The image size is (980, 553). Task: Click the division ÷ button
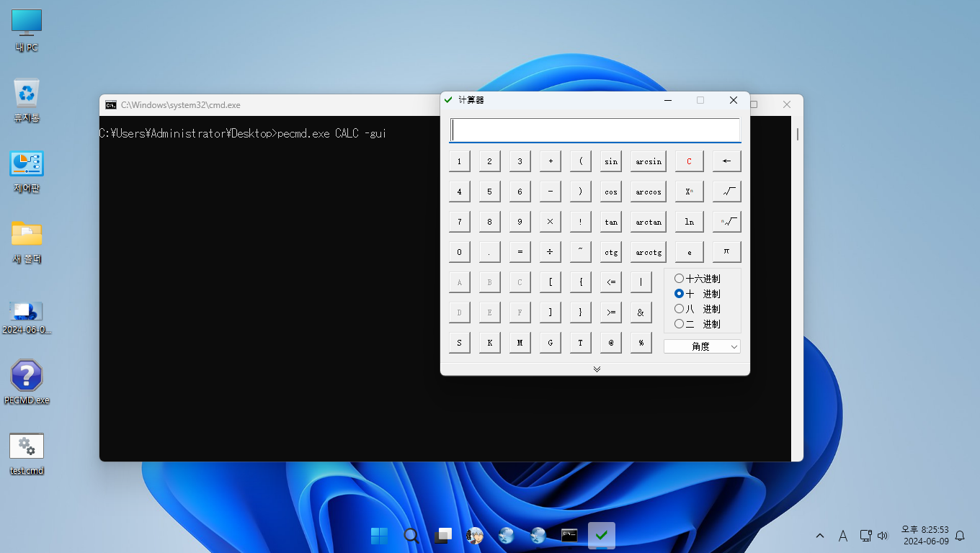click(x=550, y=252)
